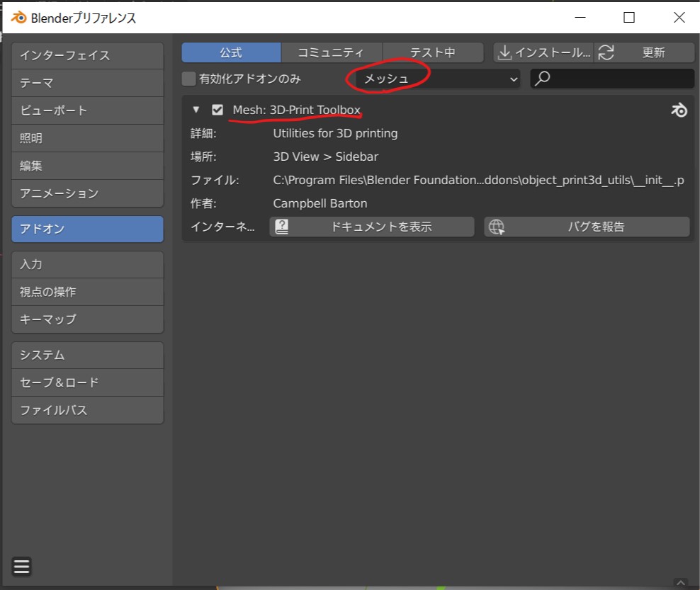Click the Utilities for 3D printing description
This screenshot has width=700, height=590.
click(335, 133)
